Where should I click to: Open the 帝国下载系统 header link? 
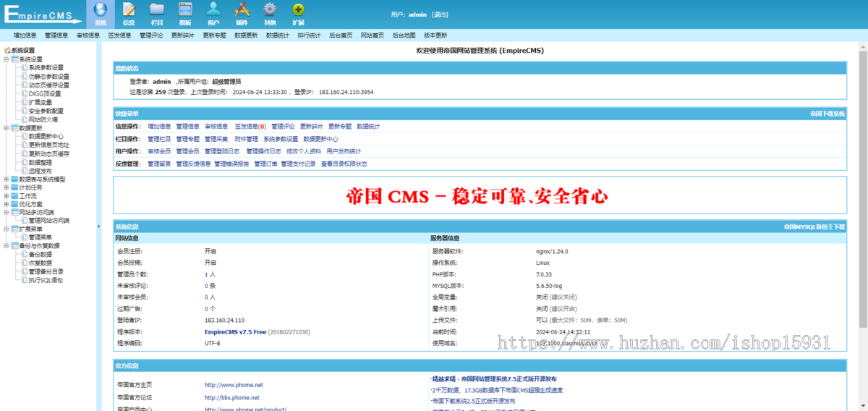click(827, 114)
